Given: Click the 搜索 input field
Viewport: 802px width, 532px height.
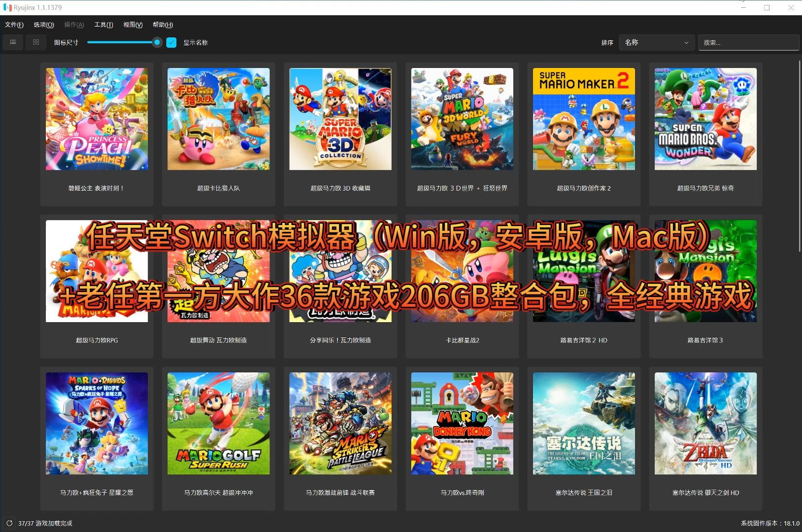Looking at the screenshot, I should click(748, 42).
